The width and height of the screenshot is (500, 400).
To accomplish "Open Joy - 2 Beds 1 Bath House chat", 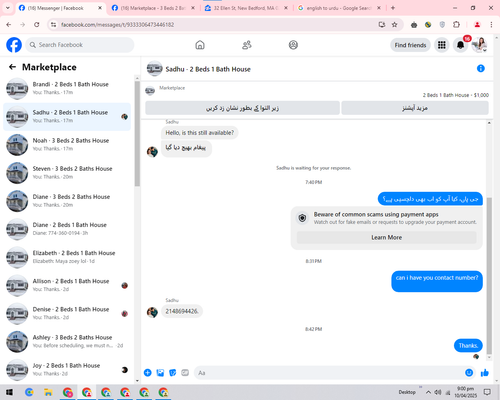I will pyautogui.click(x=67, y=370).
